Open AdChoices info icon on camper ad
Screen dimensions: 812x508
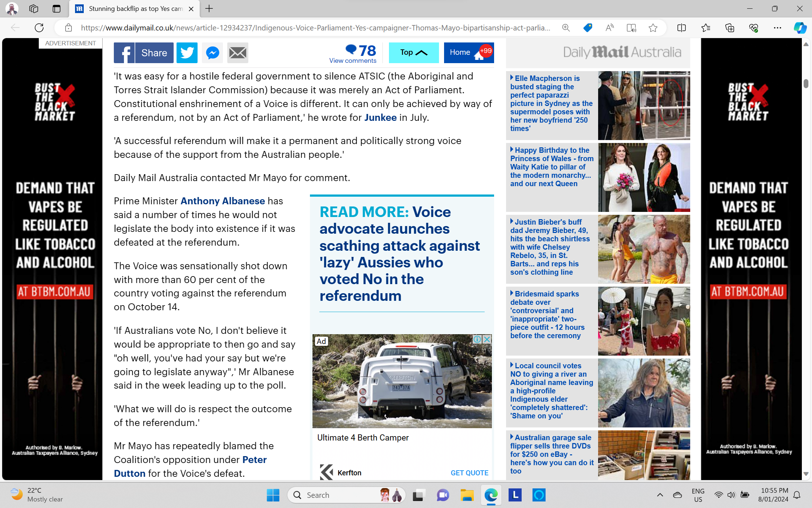pyautogui.click(x=477, y=339)
